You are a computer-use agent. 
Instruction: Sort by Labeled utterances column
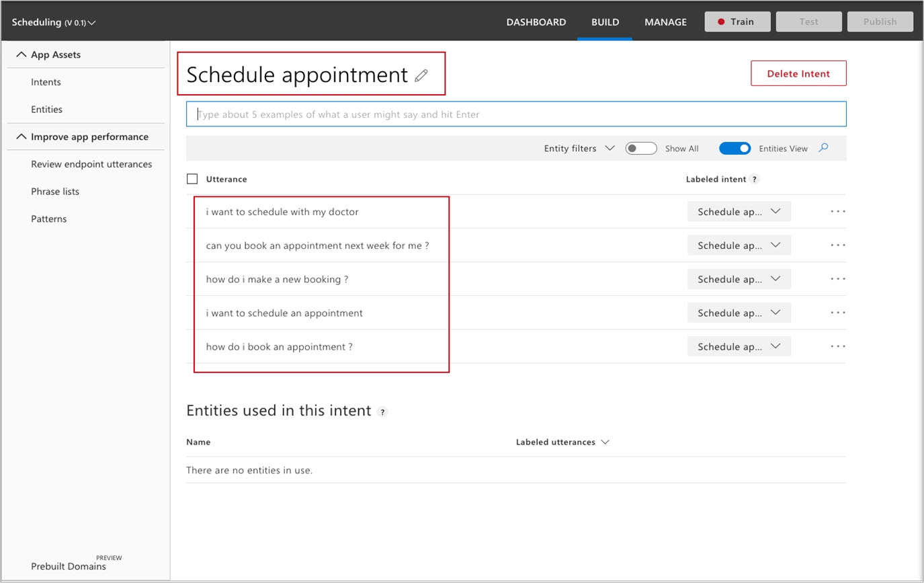562,442
